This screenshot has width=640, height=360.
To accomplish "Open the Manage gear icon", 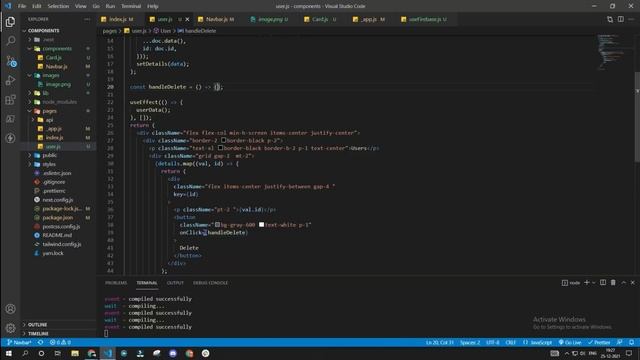I will (x=11, y=328).
